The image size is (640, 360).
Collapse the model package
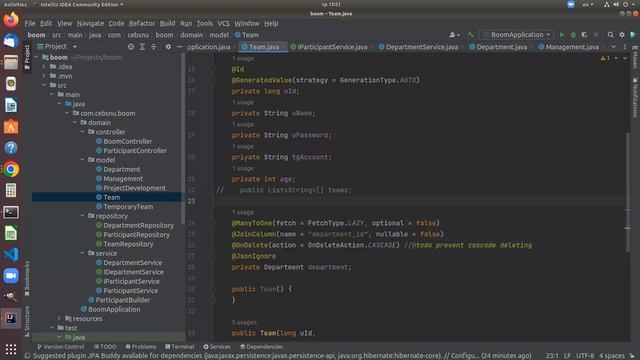[x=82, y=160]
